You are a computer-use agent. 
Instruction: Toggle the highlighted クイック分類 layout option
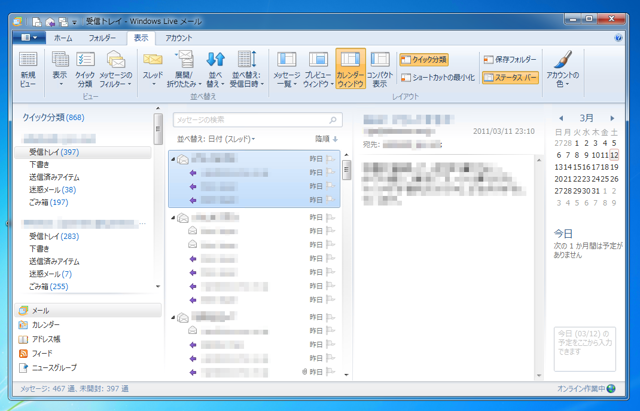pyautogui.click(x=424, y=60)
